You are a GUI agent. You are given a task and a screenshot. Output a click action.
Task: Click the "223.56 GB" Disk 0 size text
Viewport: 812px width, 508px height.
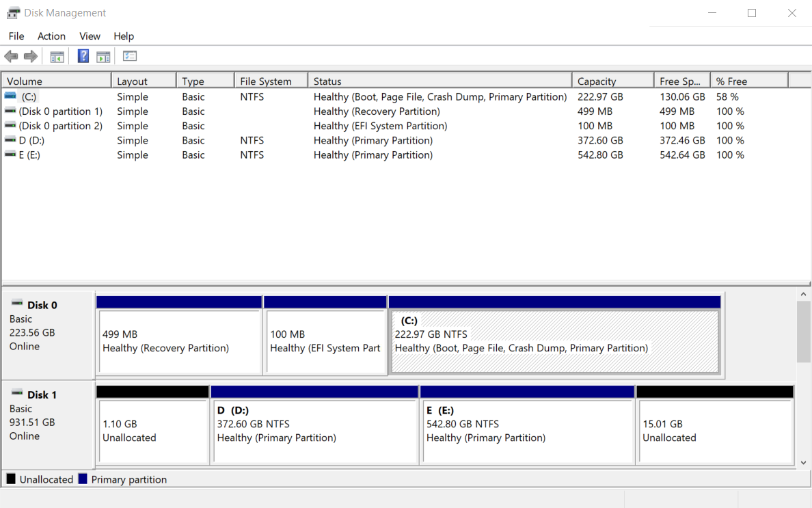[32, 332]
